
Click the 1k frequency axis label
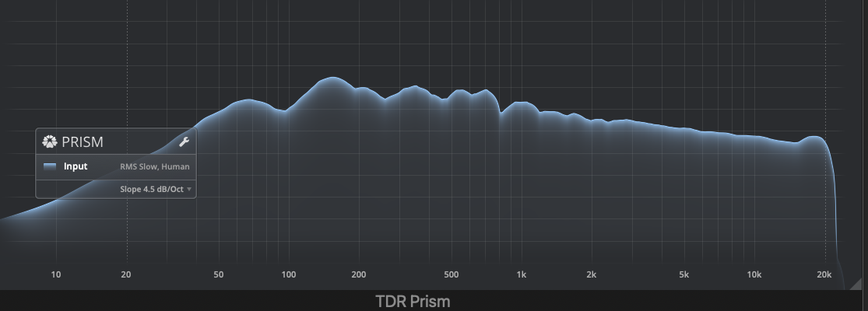click(522, 274)
